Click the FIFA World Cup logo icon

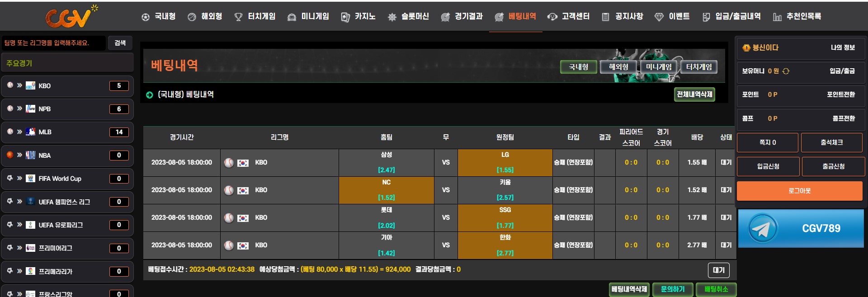click(x=30, y=179)
